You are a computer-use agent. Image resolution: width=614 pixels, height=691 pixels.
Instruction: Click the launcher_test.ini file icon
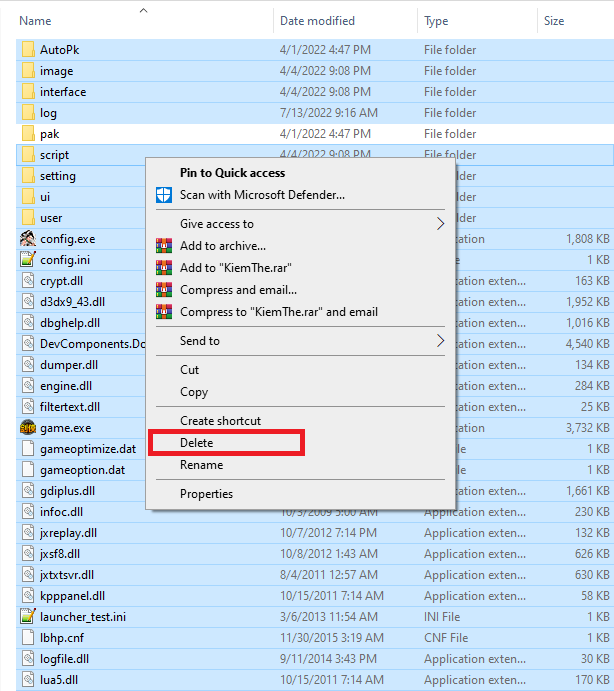(x=28, y=617)
